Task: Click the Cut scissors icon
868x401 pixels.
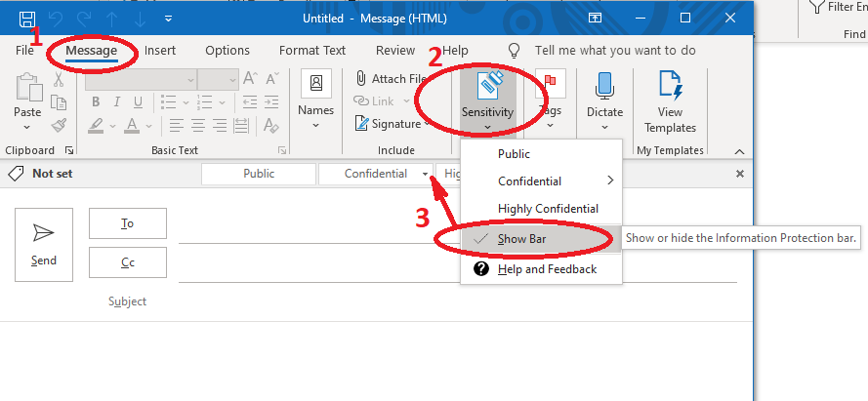Action: (x=59, y=79)
